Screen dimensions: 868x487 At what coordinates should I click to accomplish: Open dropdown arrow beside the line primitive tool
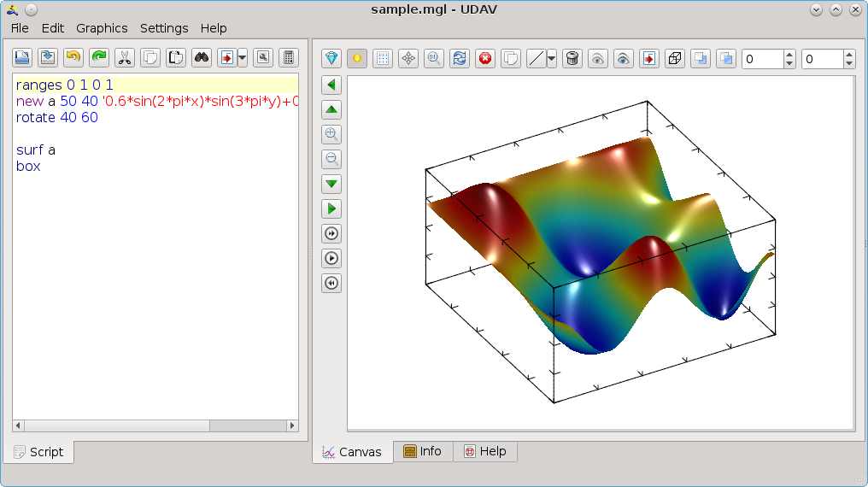[x=551, y=59]
